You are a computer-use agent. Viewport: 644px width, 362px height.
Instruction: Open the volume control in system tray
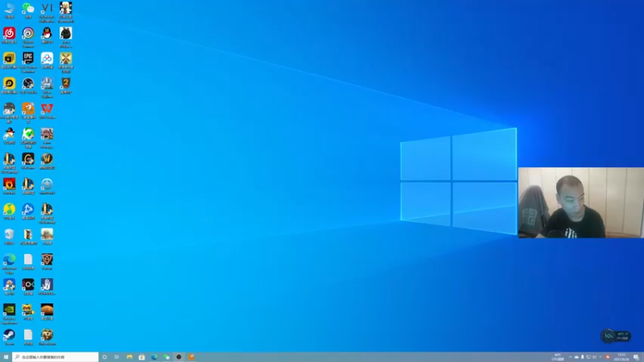(594, 357)
